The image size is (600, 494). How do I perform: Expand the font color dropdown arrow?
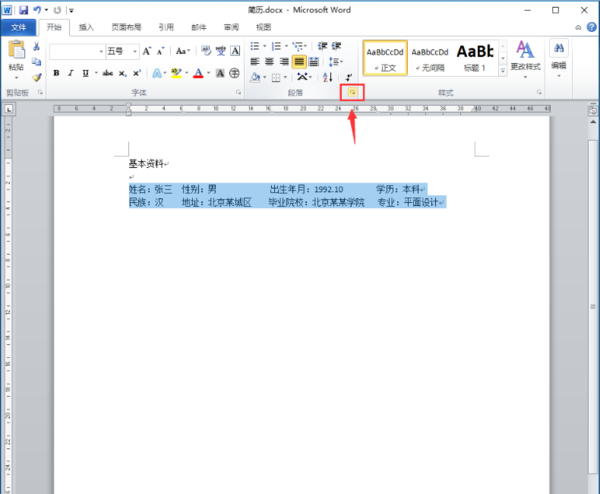209,73
